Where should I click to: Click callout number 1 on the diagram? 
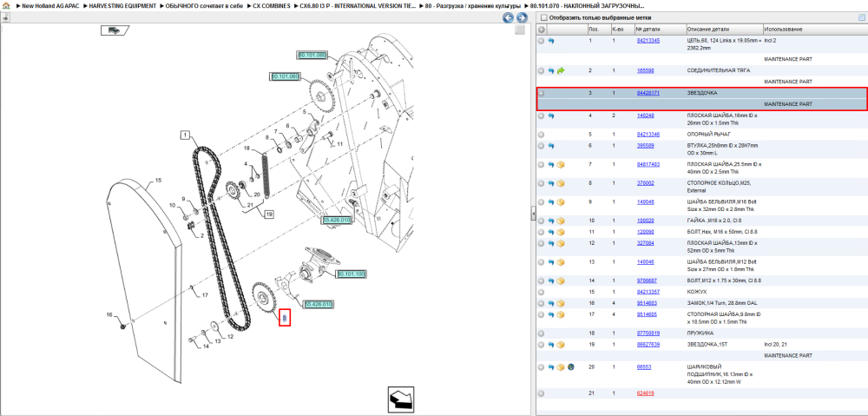(x=185, y=135)
